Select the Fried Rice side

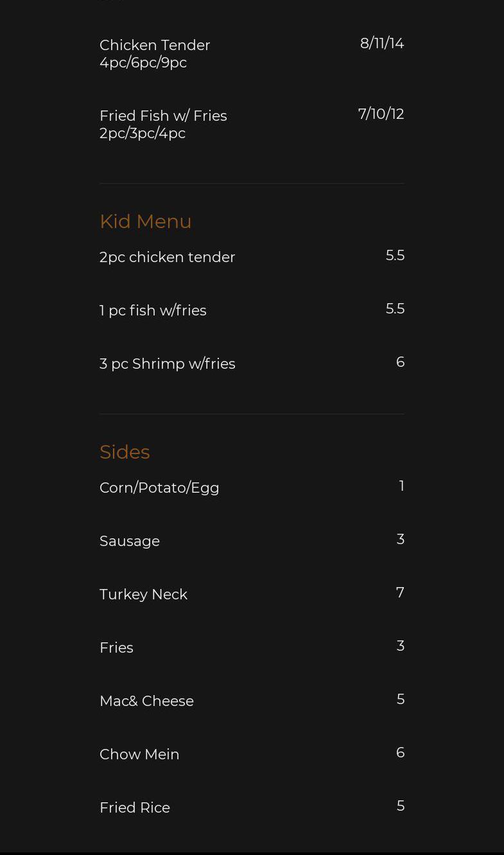135,808
